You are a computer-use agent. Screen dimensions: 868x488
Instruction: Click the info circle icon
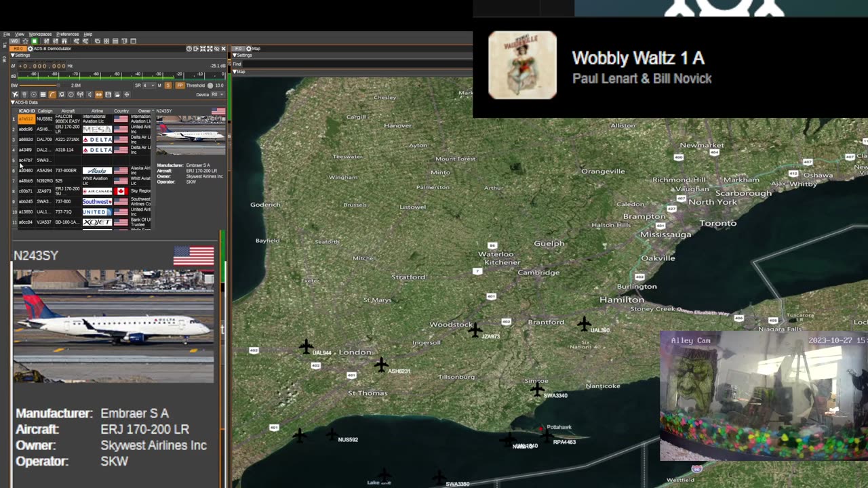coord(71,95)
